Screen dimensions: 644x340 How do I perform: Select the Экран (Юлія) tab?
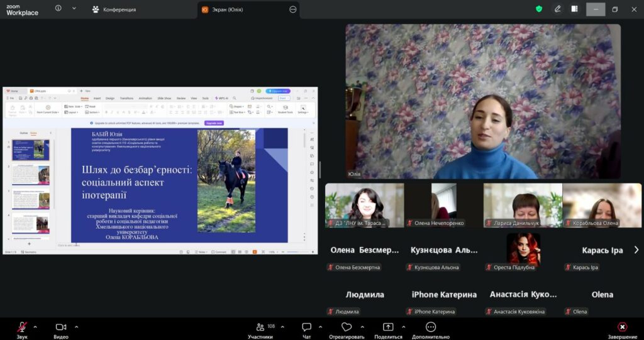(x=226, y=9)
